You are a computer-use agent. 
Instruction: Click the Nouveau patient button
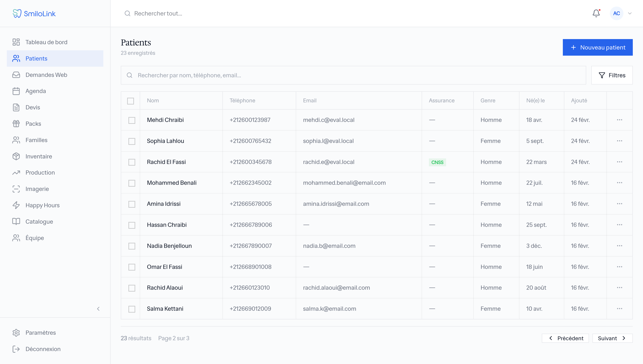coord(597,47)
